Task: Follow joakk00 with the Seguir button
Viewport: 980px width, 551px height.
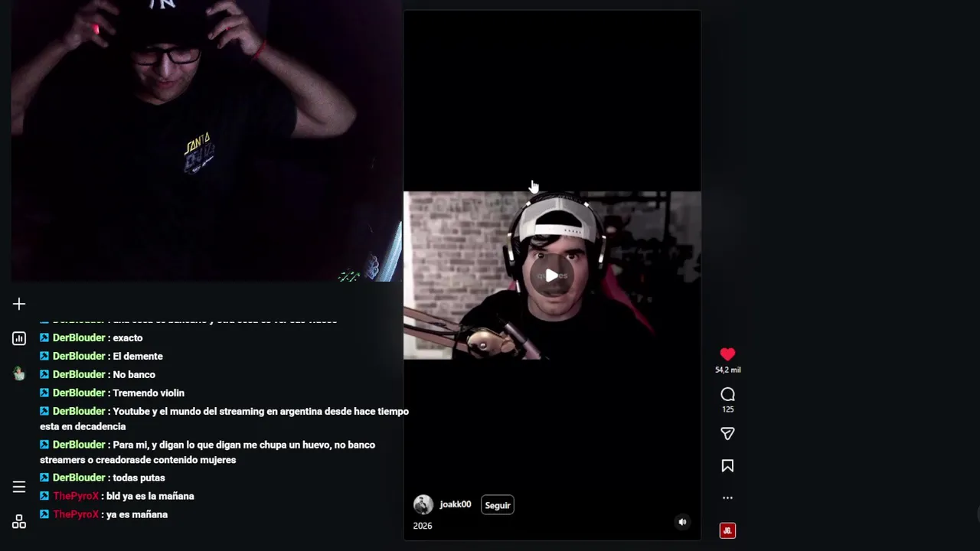Action: 497,505
